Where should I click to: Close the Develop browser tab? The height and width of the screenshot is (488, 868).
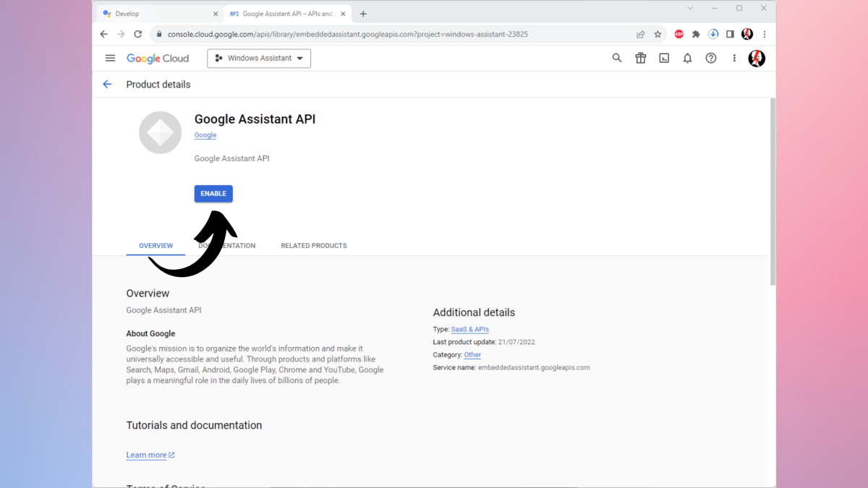click(216, 14)
